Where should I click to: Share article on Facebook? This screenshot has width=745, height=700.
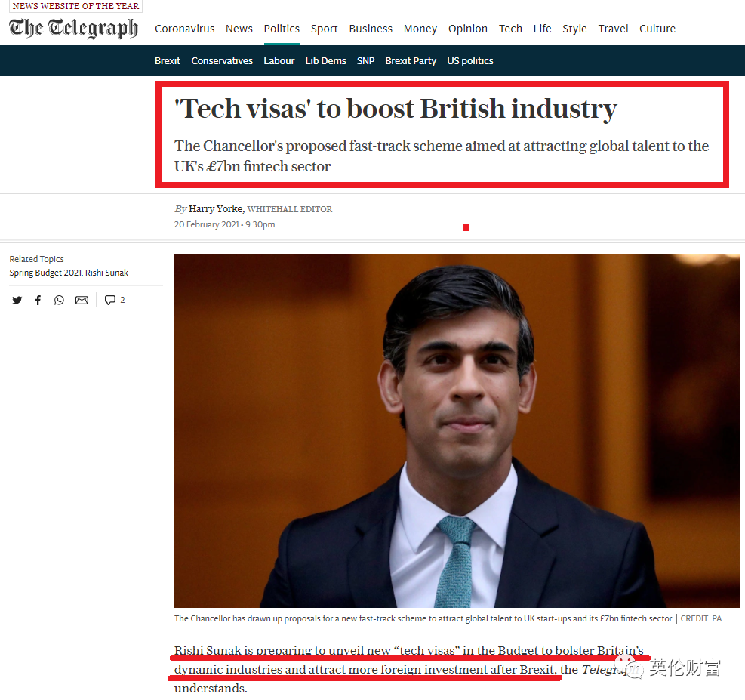(38, 300)
